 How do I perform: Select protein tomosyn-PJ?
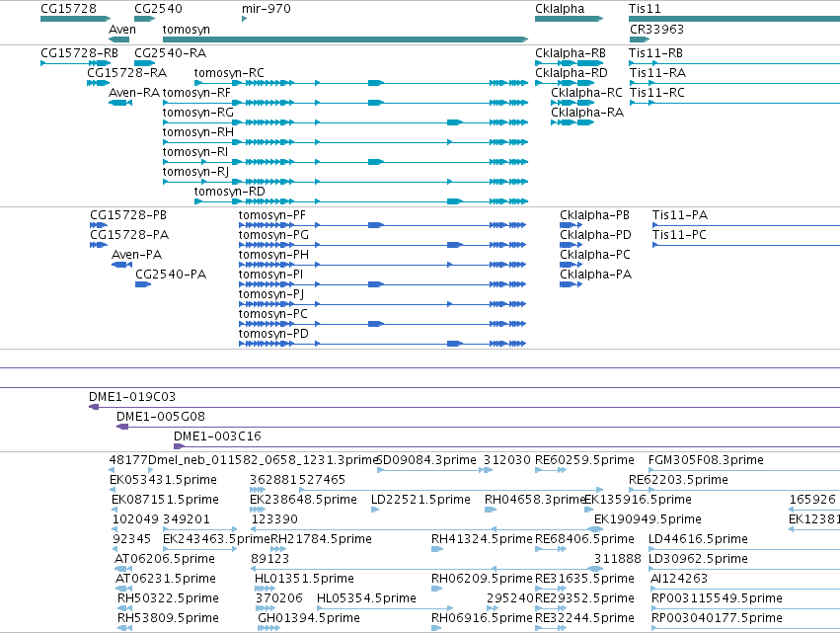click(x=383, y=304)
